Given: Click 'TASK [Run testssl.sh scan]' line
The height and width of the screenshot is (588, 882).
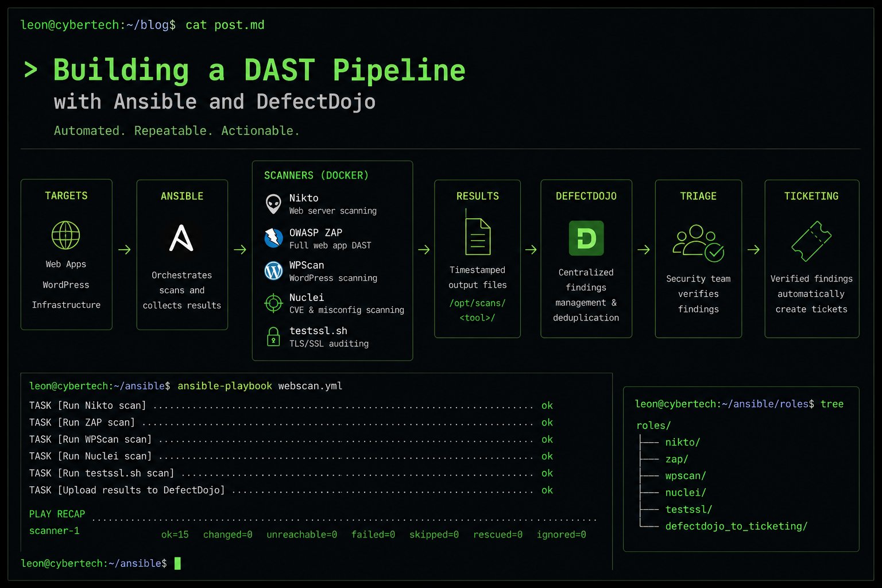Looking at the screenshot, I should coord(102,473).
